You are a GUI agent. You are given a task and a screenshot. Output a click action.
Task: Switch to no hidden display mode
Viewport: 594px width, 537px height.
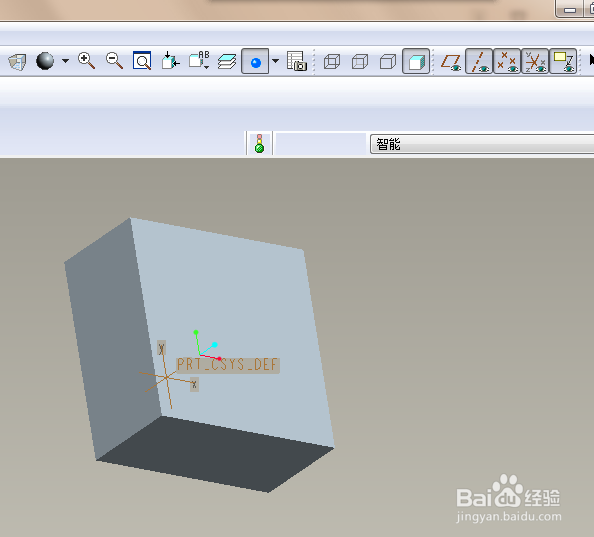(x=388, y=61)
